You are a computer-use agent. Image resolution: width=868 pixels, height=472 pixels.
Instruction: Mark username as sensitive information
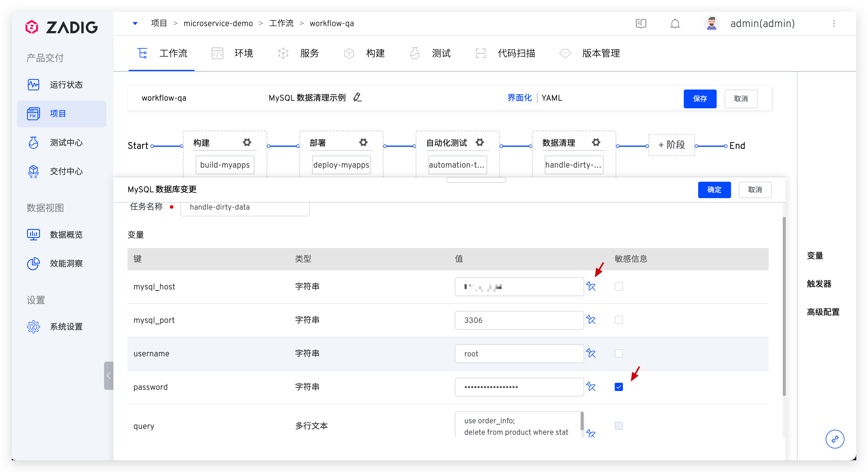pyautogui.click(x=619, y=353)
